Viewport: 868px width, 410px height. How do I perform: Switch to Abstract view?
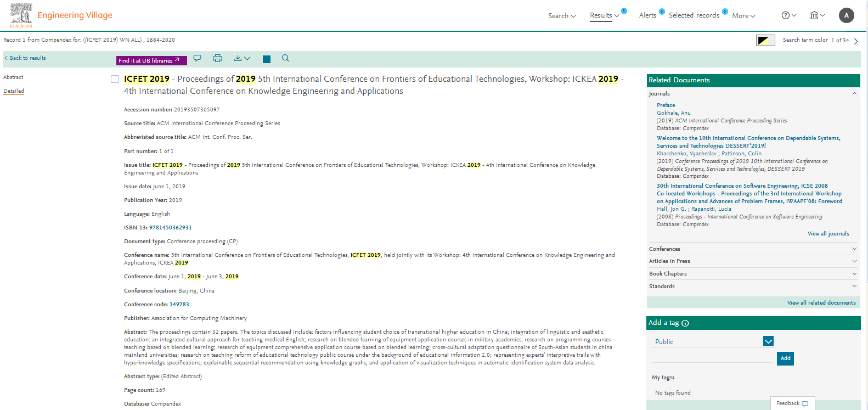[13, 77]
